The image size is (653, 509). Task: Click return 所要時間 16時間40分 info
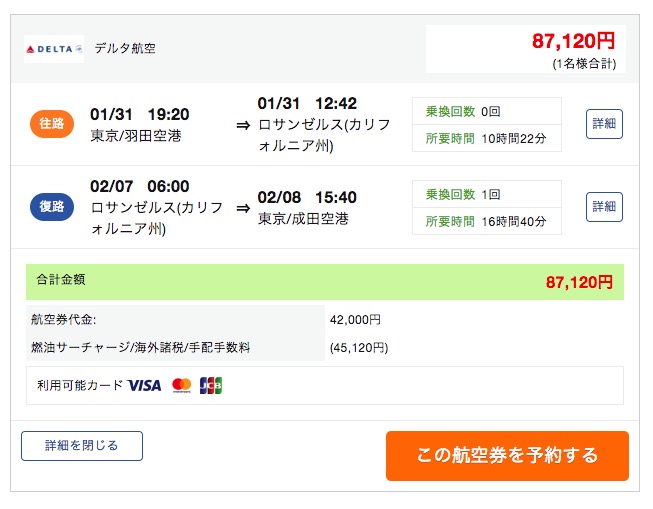click(x=486, y=221)
